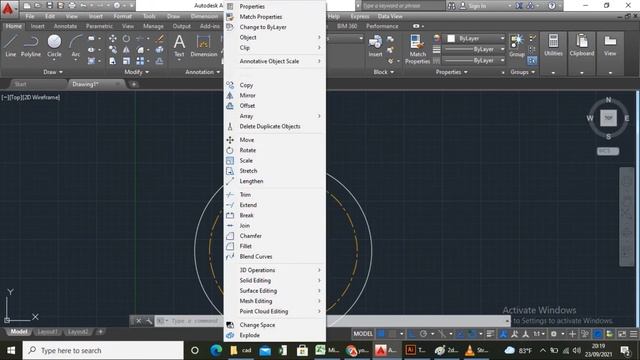Screen dimensions: 640x360
Task: Click the Windows Start button
Action: [11, 350]
